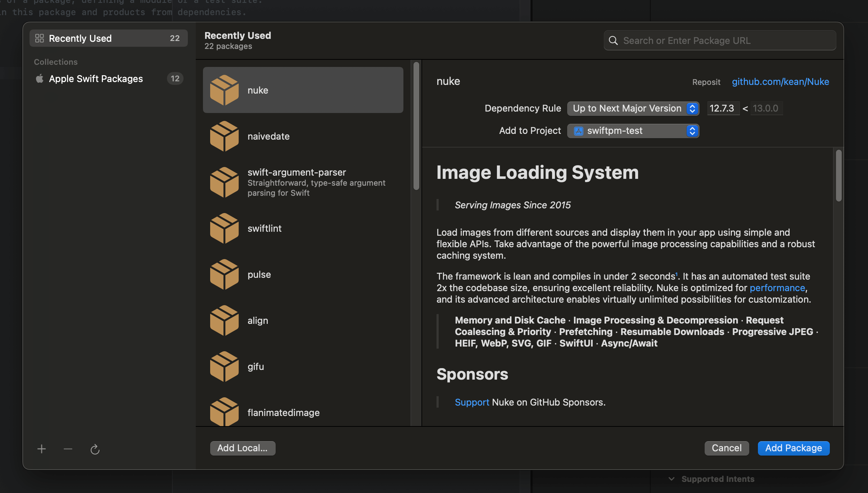Click the minus icon to remove collection
This screenshot has width=868, height=493.
(x=68, y=449)
